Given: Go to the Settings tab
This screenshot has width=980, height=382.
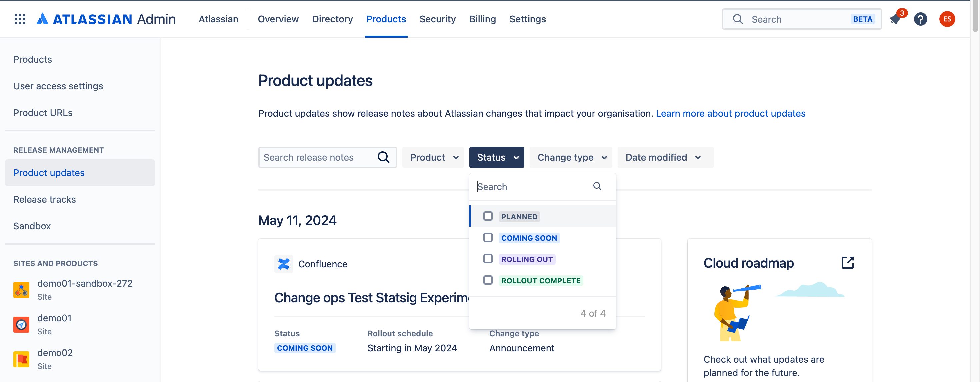Looking at the screenshot, I should [x=528, y=19].
